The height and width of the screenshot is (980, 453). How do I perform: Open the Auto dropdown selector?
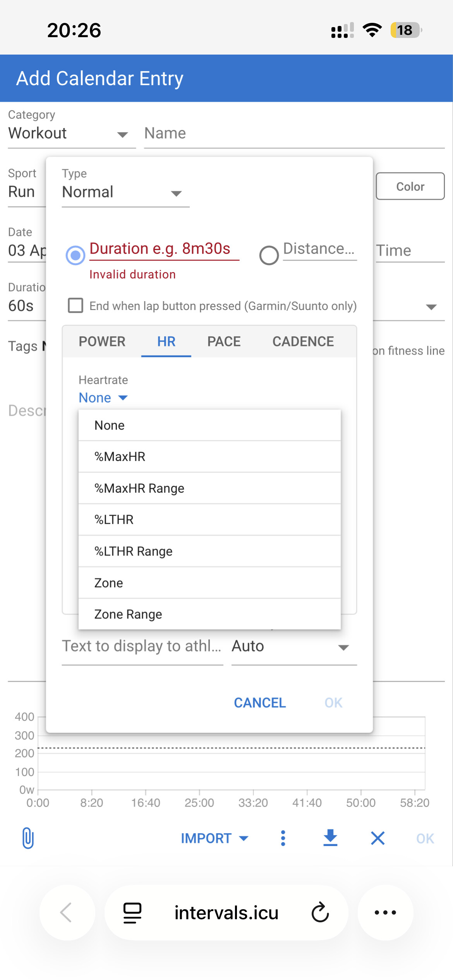pyautogui.click(x=293, y=646)
